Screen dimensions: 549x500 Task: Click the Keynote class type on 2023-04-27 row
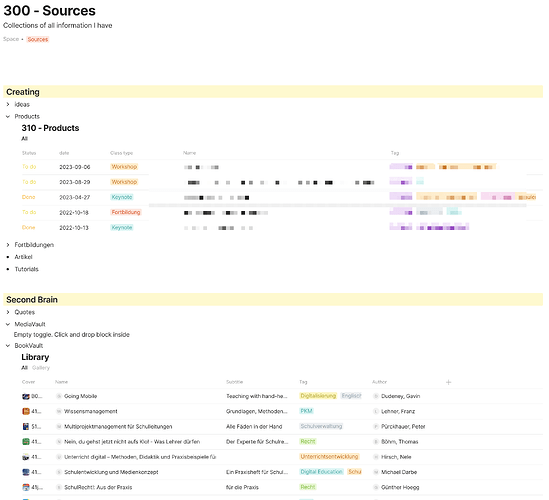pyautogui.click(x=122, y=197)
